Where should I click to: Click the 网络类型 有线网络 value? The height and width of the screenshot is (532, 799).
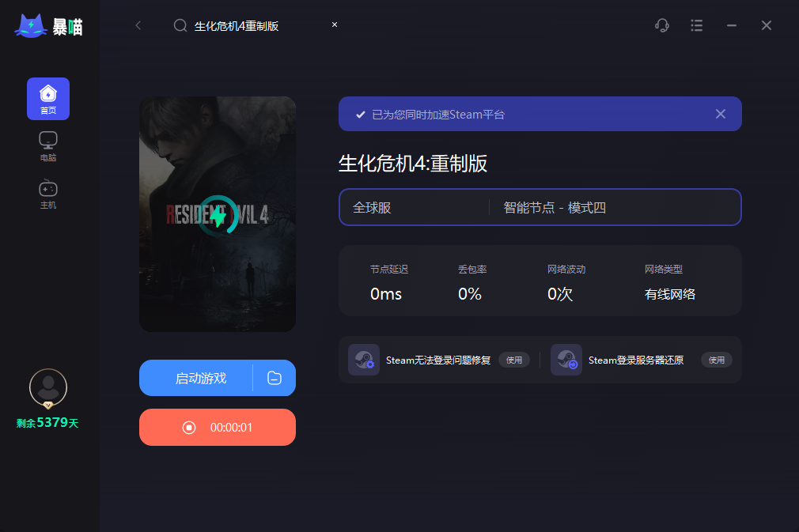669,294
